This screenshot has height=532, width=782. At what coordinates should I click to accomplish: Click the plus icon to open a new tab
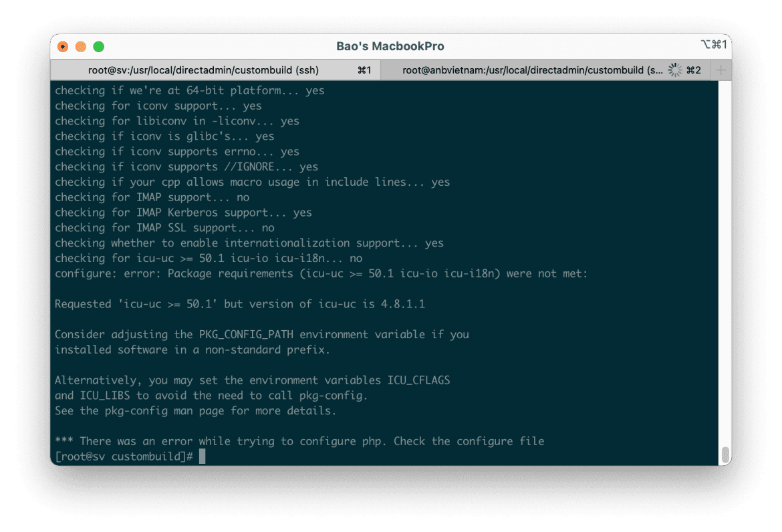pyautogui.click(x=721, y=70)
